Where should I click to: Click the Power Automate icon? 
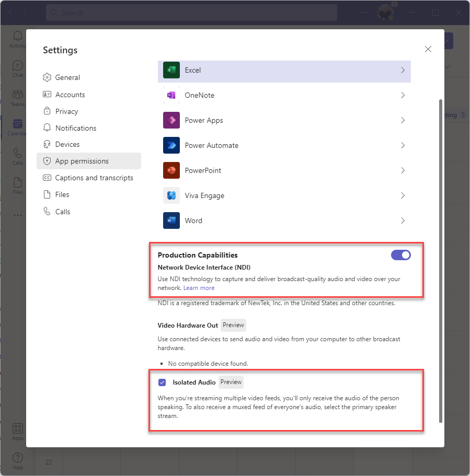click(x=171, y=145)
